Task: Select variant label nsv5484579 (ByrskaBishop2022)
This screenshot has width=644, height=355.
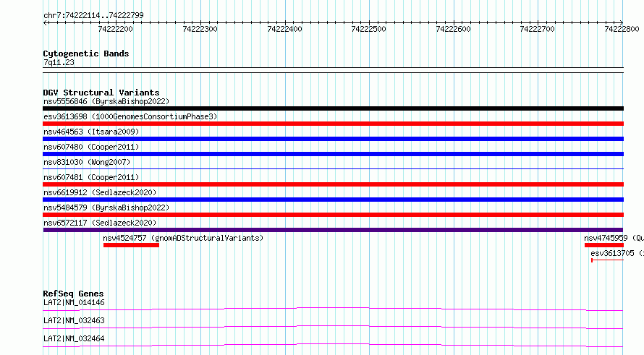Action: point(106,208)
